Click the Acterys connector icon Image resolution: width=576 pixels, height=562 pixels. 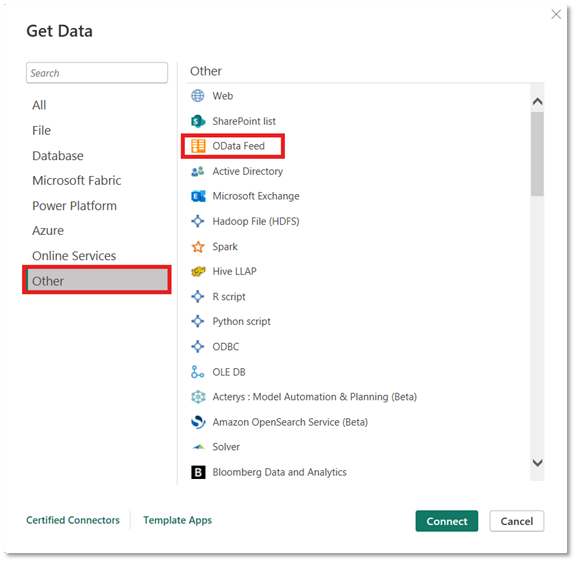tap(198, 397)
